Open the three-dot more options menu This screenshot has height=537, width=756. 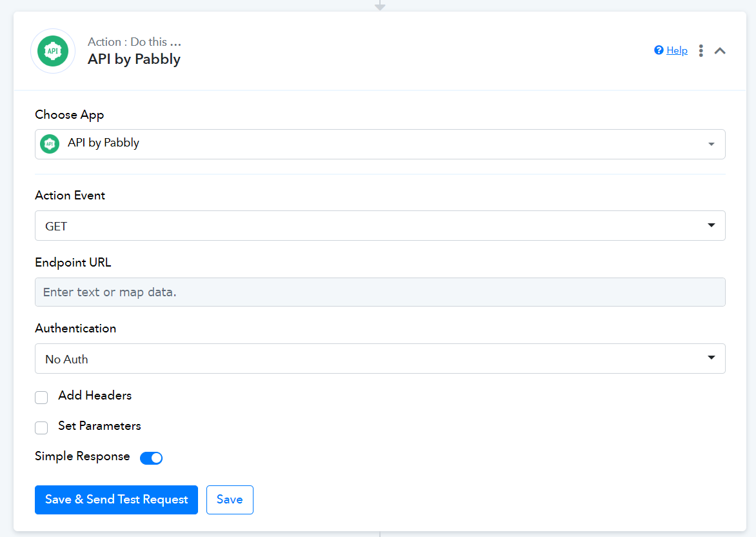click(x=701, y=50)
